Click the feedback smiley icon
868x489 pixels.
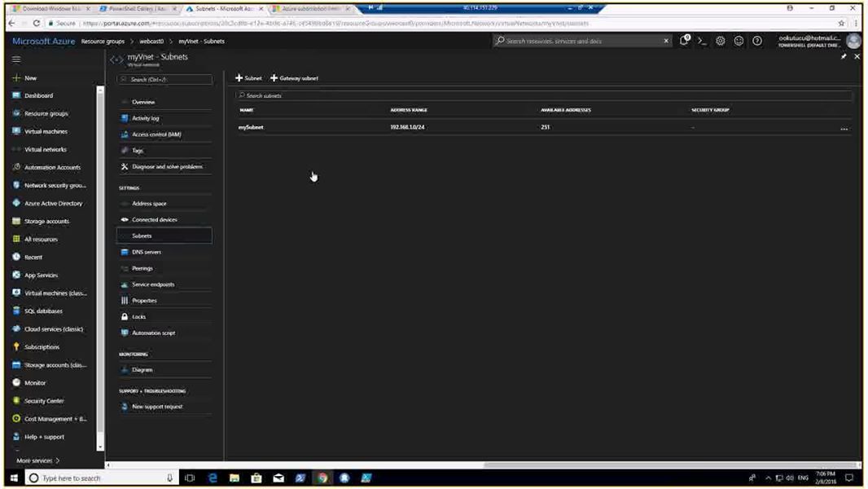point(739,41)
